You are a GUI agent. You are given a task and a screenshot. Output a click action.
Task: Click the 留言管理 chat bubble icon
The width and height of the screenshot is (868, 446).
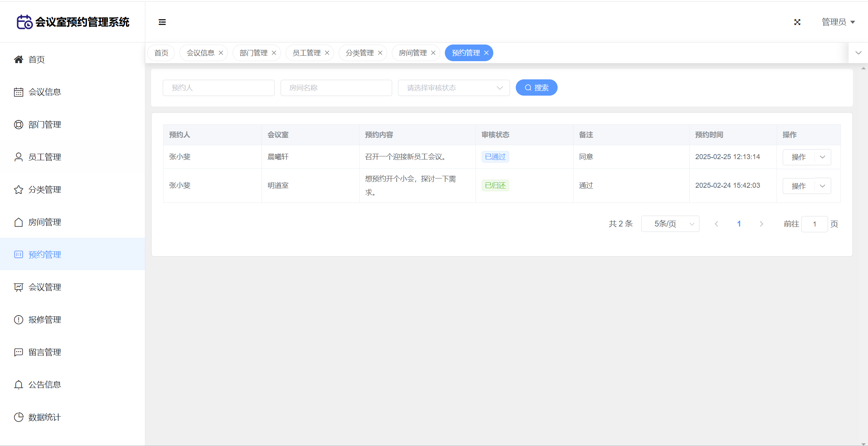(x=19, y=352)
